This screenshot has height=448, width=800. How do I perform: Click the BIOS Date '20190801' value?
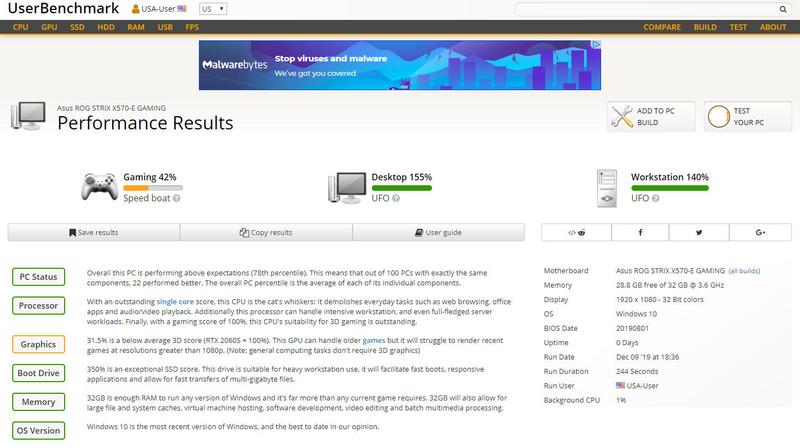632,328
